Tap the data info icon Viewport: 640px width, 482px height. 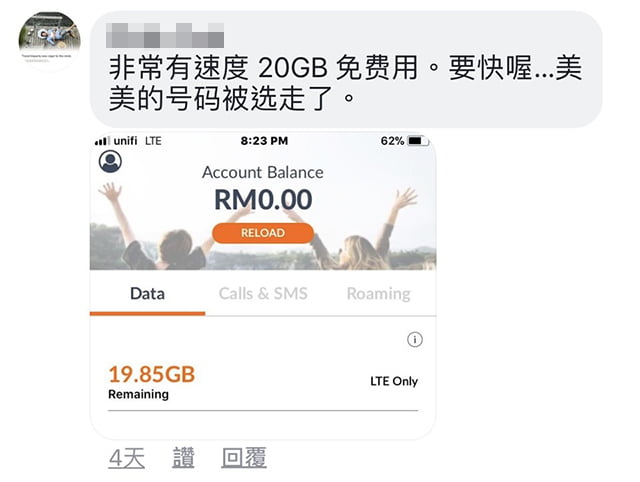point(415,339)
